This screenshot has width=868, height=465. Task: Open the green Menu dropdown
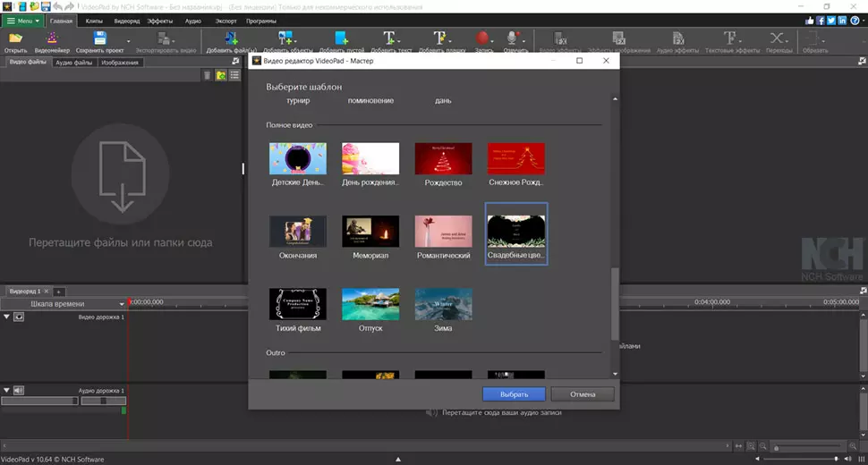23,20
